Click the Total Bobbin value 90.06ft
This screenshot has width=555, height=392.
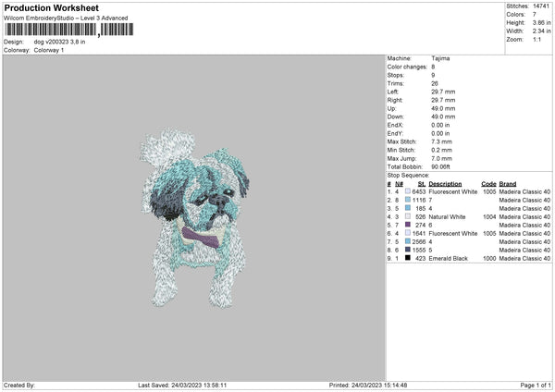tap(440, 167)
